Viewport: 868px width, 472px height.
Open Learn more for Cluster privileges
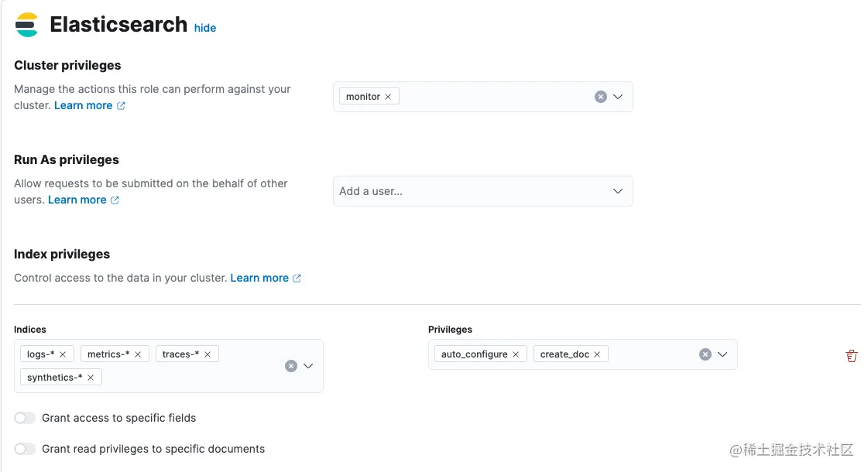pyautogui.click(x=84, y=105)
